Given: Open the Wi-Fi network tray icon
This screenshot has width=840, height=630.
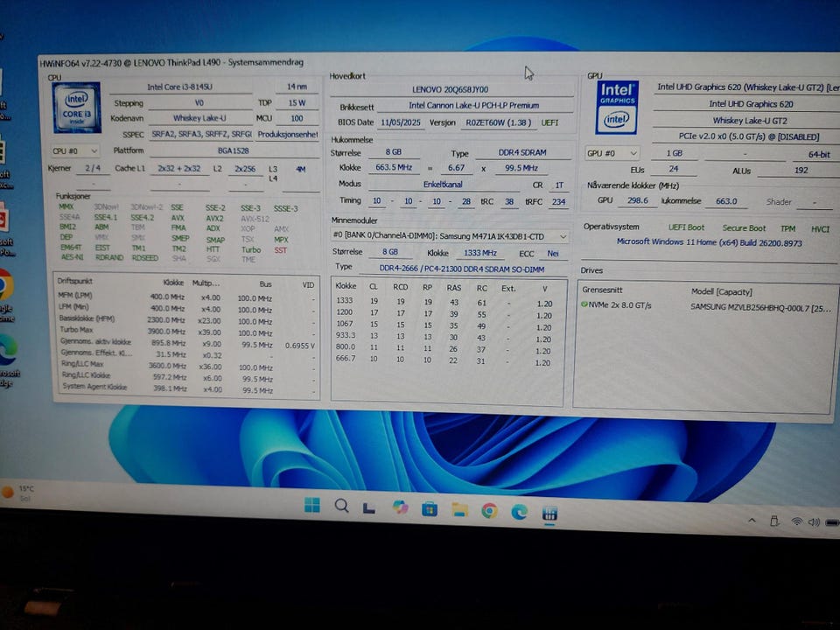Looking at the screenshot, I should [797, 521].
